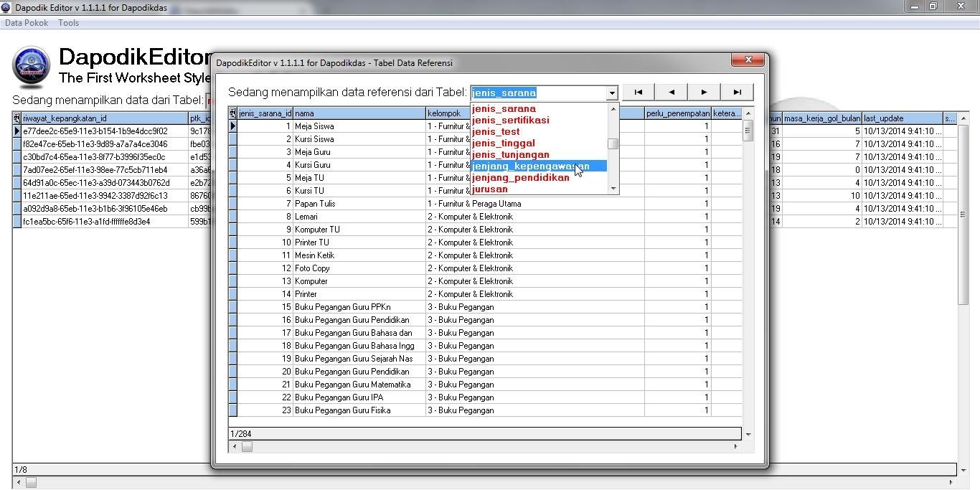Select Buku Pegangan Guru PPKn cell

tap(359, 307)
